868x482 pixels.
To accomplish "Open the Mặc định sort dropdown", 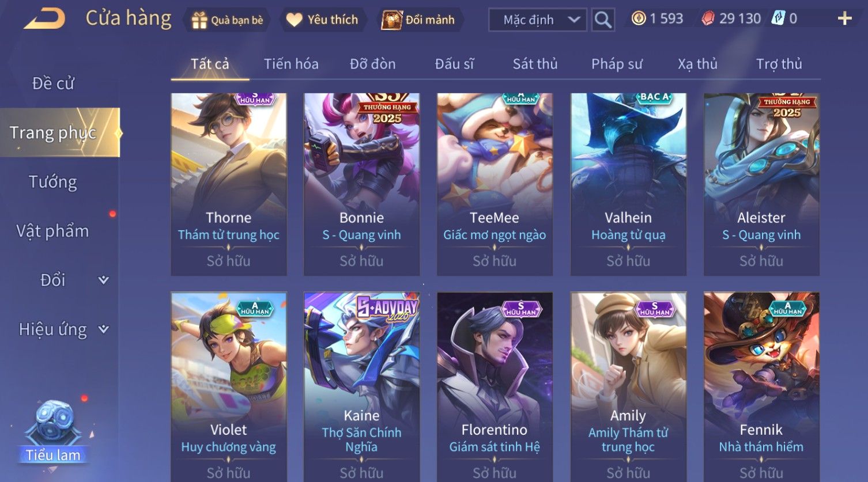I will 538,20.
